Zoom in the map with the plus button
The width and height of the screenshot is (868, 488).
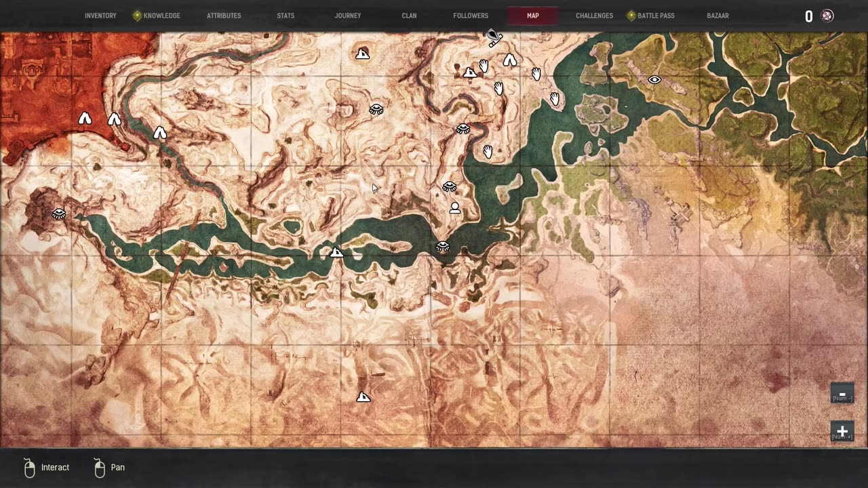842,431
